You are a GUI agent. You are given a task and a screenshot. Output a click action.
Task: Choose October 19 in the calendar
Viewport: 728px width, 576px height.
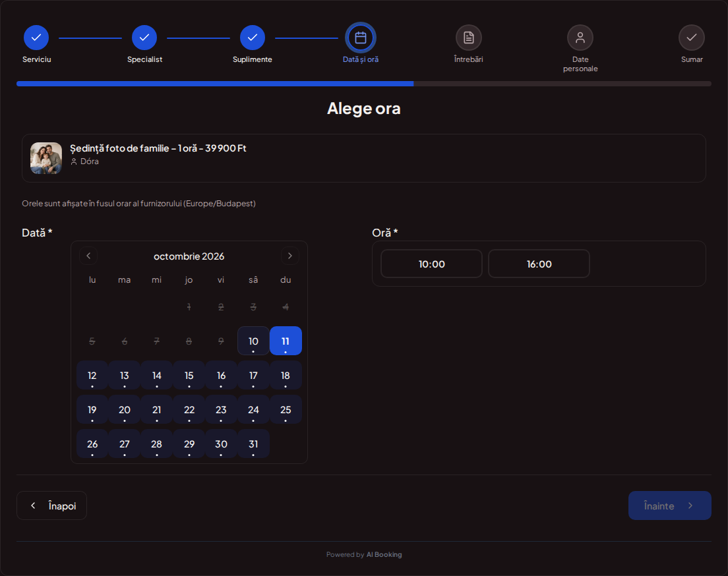point(92,410)
